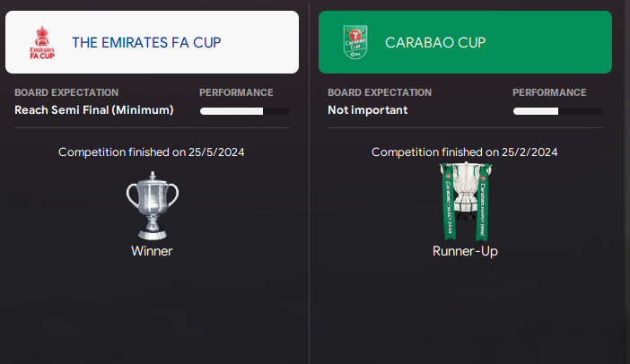Select Reach Semi Final (Minimum) expectation text
630x364 pixels.
tap(94, 110)
